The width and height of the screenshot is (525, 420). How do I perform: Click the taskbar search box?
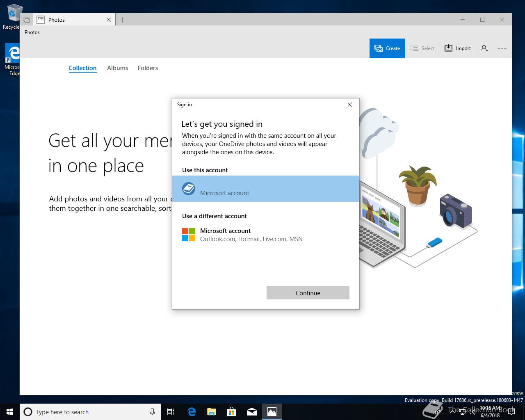coord(90,412)
